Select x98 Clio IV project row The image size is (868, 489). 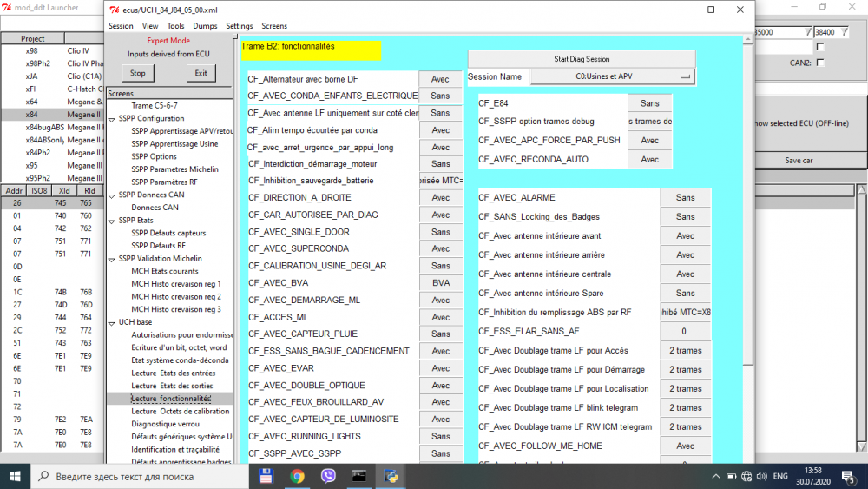(x=53, y=51)
